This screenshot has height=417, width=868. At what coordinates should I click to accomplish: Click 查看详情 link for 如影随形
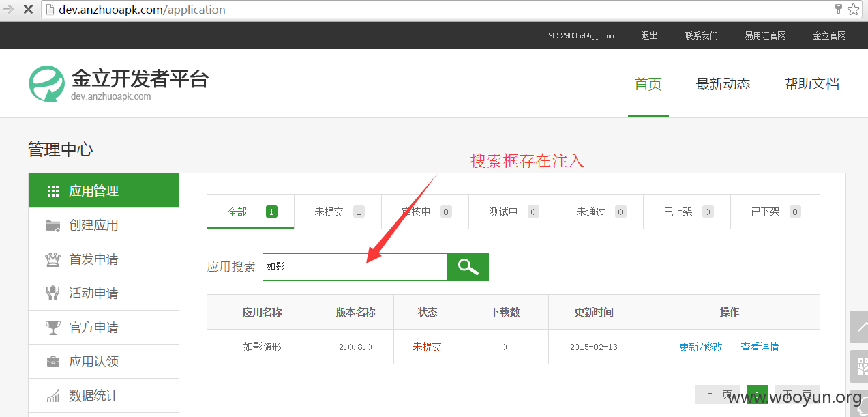760,347
